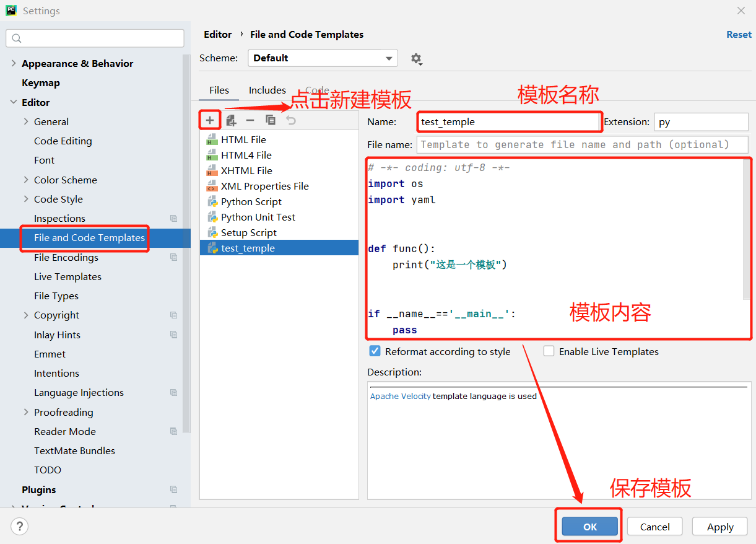Open Code Editing settings
Viewport: 756px width, 544px height.
63,141
